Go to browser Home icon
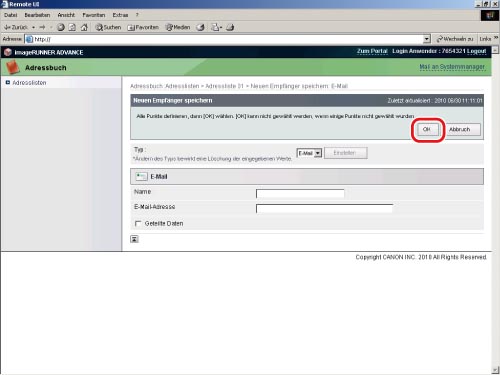500x375 pixels. [x=84, y=27]
